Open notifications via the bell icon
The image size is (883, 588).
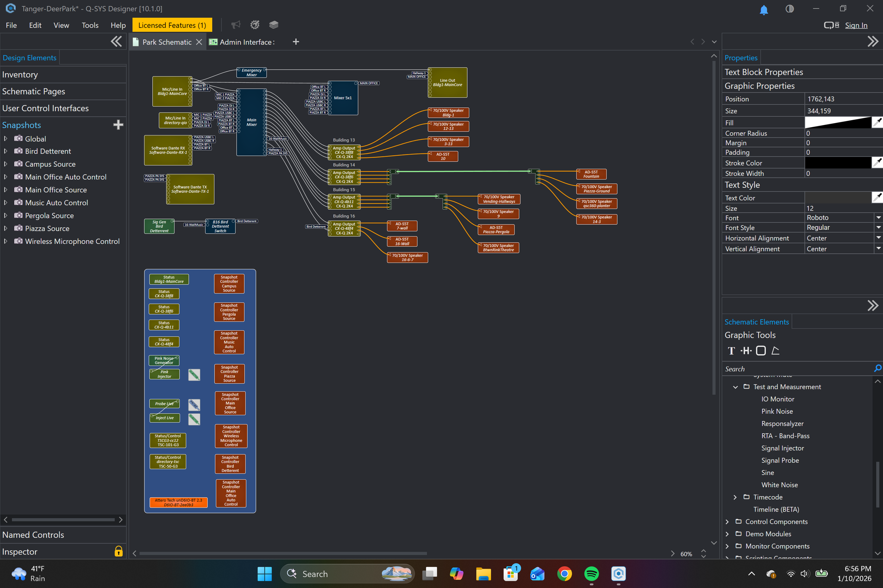(x=764, y=10)
